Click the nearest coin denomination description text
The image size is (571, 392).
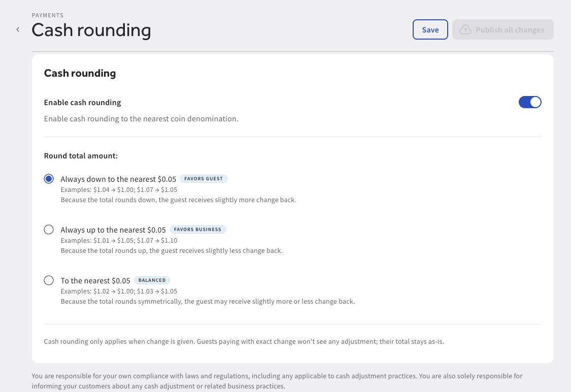pos(141,119)
